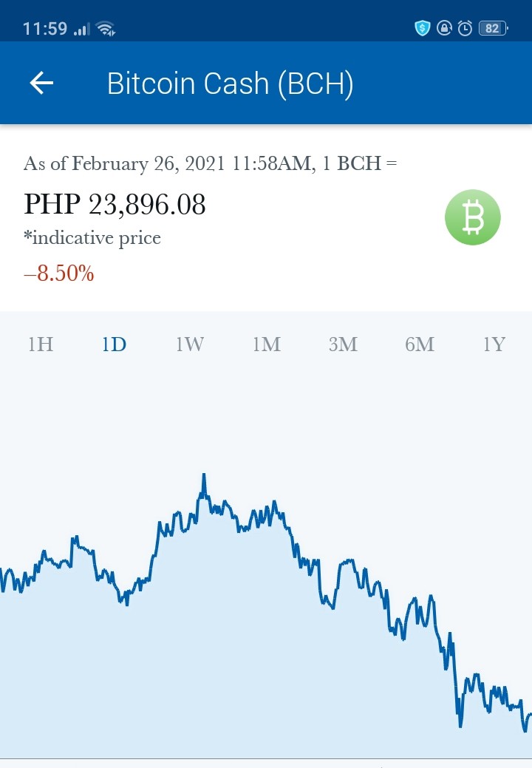
Task: Switch chart to the 1W range
Action: [190, 344]
